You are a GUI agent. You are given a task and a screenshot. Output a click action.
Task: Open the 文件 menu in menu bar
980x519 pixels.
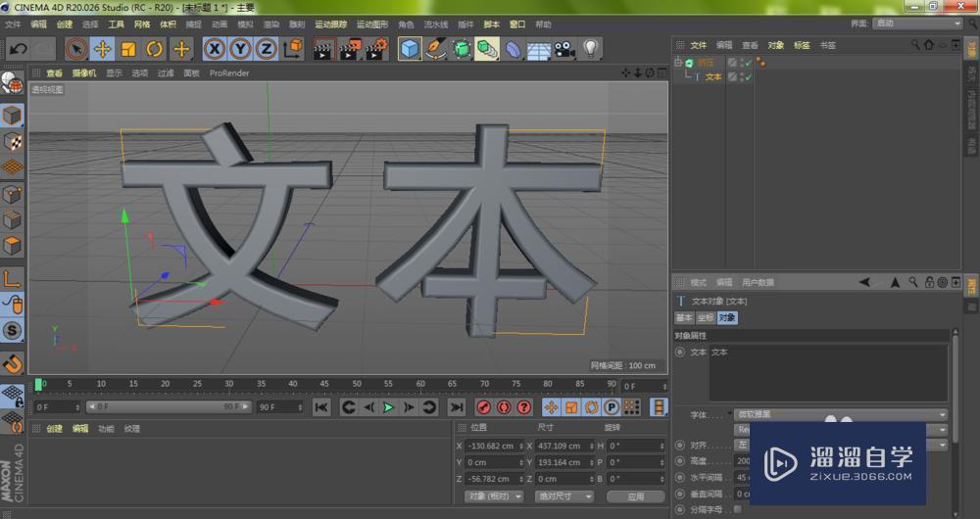pos(13,24)
